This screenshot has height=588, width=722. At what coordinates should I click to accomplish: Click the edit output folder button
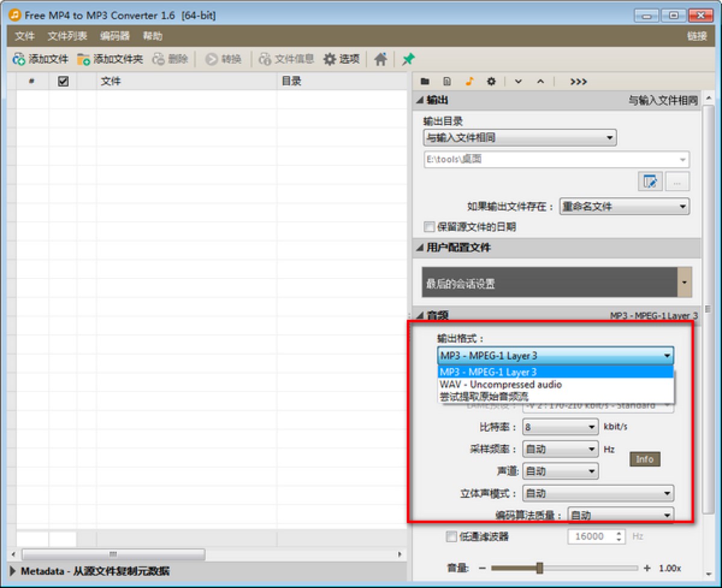pyautogui.click(x=650, y=182)
